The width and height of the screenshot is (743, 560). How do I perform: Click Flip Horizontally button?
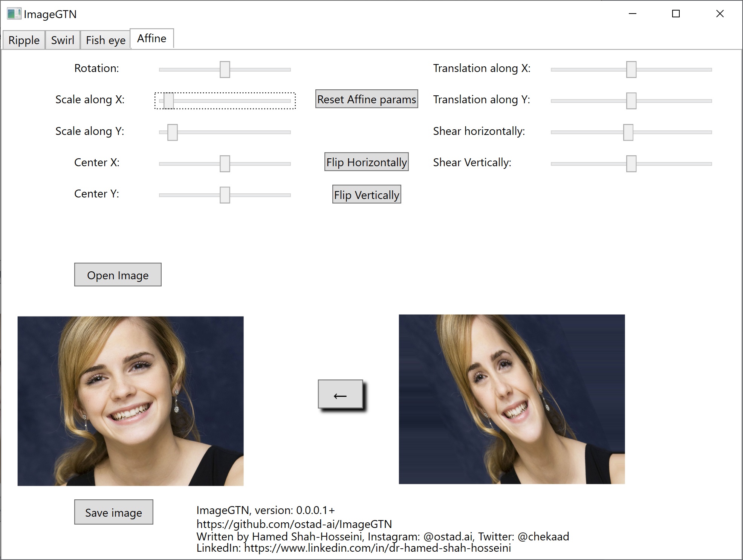(366, 162)
